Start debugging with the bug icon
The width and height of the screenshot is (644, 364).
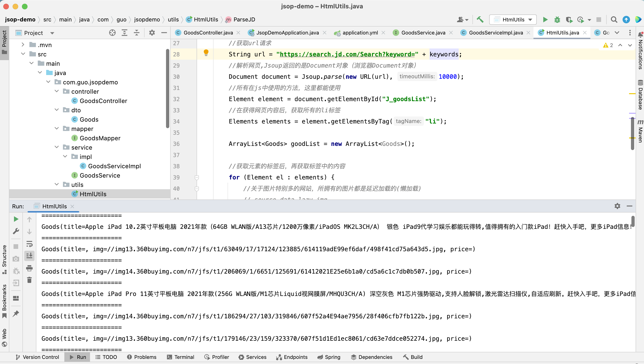tap(557, 20)
